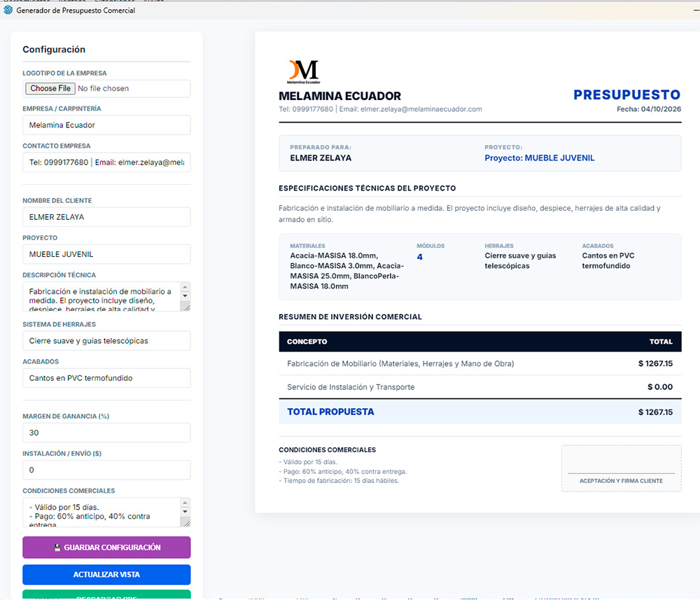The image size is (700, 600).
Task: Click the CONCEPTO table header
Action: 307,342
